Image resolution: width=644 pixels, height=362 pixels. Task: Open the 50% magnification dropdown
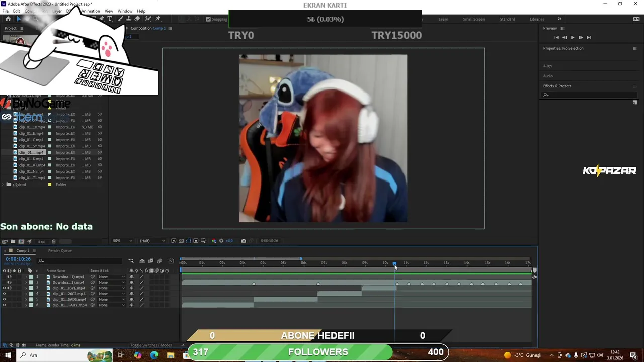122,241
